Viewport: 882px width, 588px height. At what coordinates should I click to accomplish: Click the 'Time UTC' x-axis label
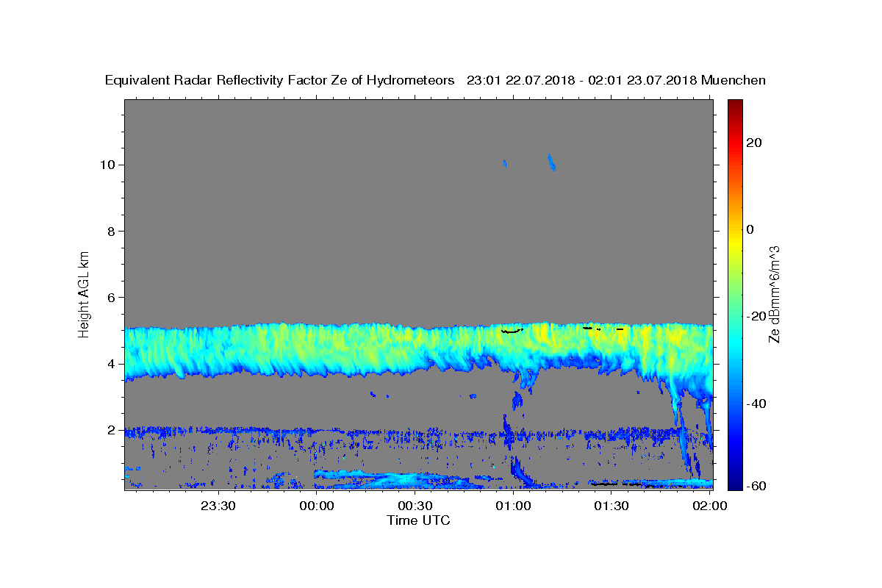418,520
